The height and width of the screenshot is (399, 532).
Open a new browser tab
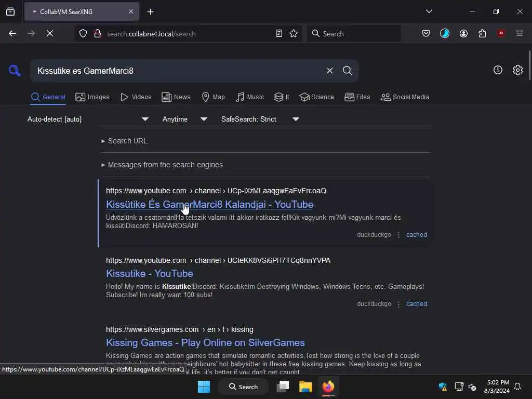pos(150,12)
